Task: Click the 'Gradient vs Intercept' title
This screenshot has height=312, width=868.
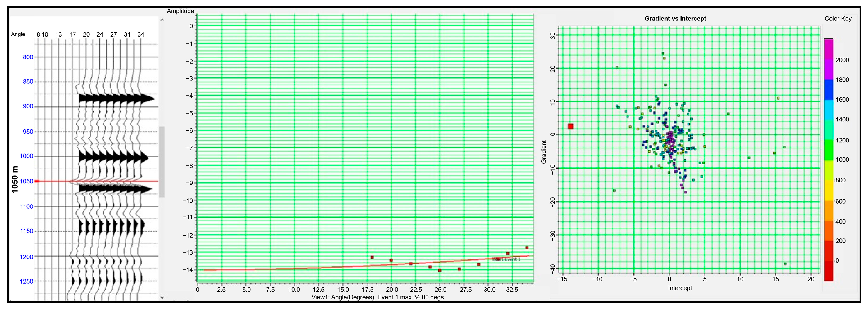Action: click(675, 19)
